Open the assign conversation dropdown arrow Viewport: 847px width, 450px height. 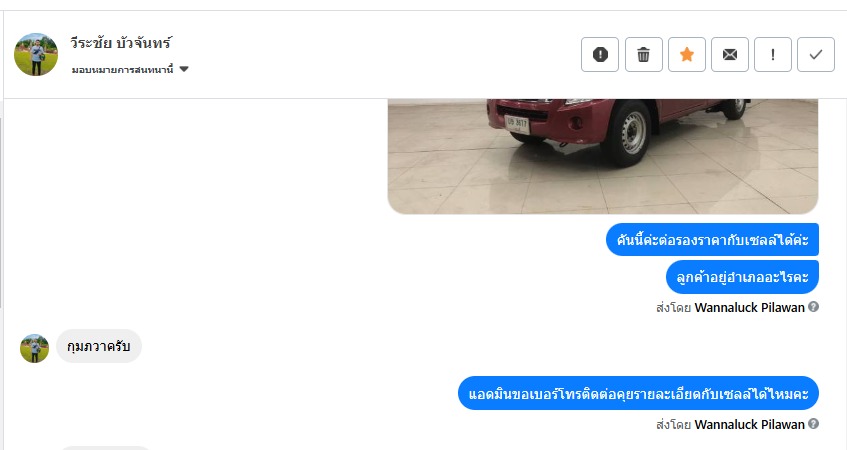pos(184,69)
